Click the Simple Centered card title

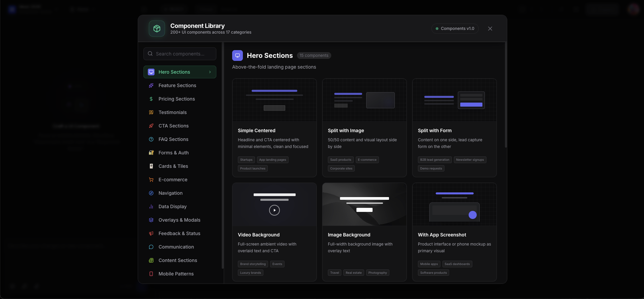pos(257,130)
